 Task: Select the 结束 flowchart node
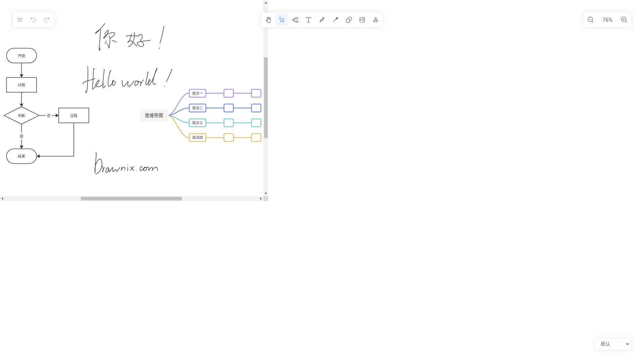click(21, 156)
